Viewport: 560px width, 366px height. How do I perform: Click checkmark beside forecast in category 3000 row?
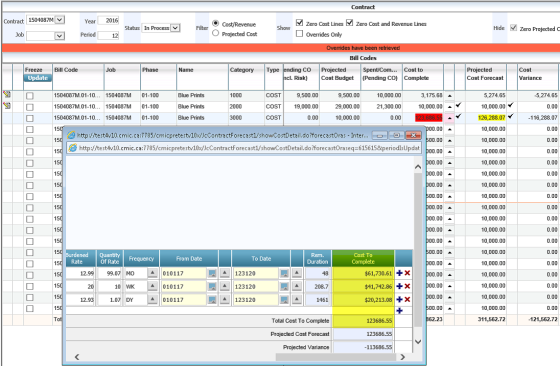click(511, 116)
